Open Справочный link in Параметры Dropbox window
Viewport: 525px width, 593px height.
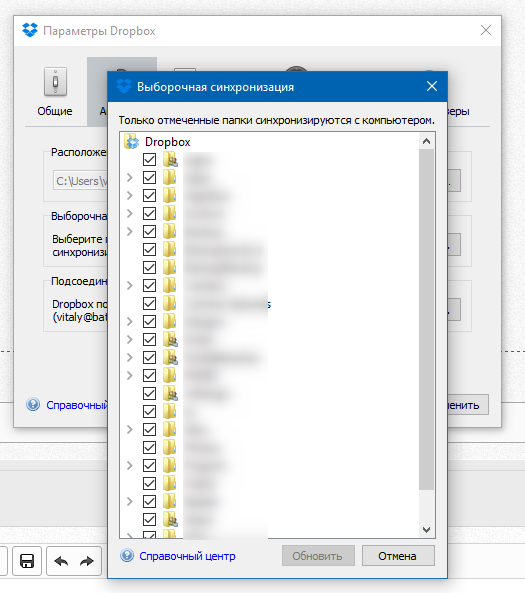click(x=77, y=405)
